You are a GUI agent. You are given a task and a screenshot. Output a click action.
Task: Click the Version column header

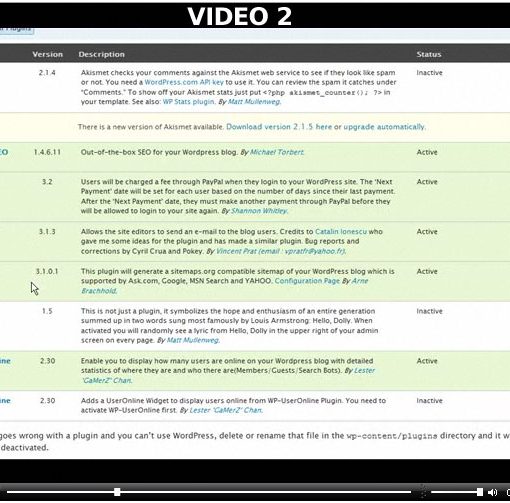[x=47, y=54]
